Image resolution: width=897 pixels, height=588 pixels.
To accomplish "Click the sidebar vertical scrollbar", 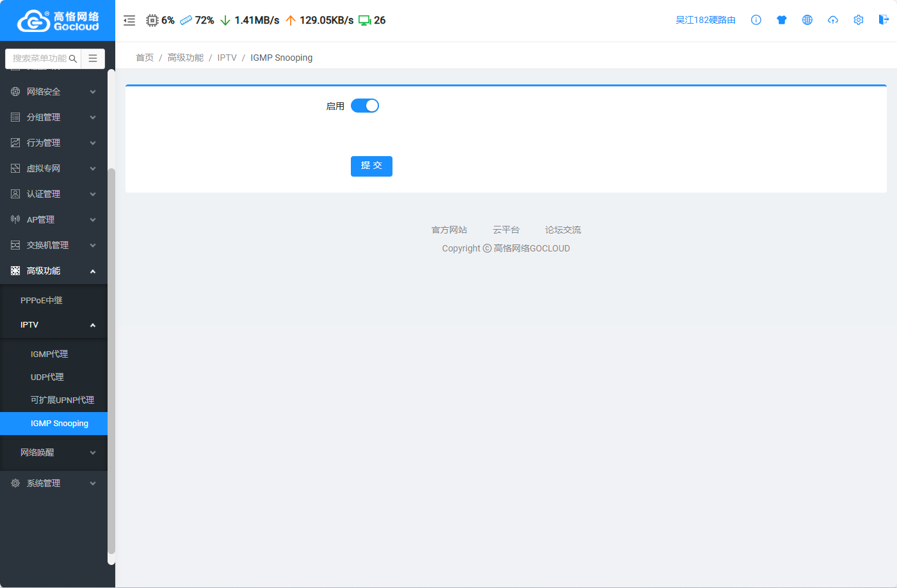I will tap(111, 358).
